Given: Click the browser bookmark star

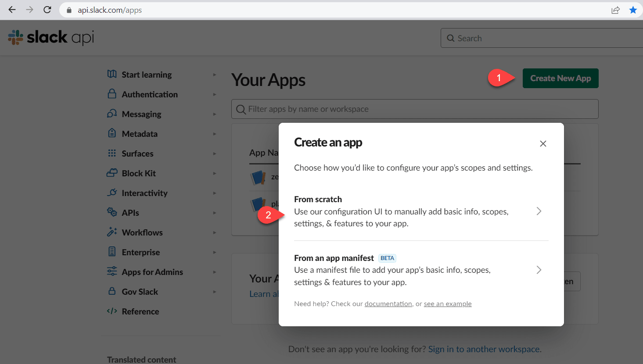Looking at the screenshot, I should 633,10.
